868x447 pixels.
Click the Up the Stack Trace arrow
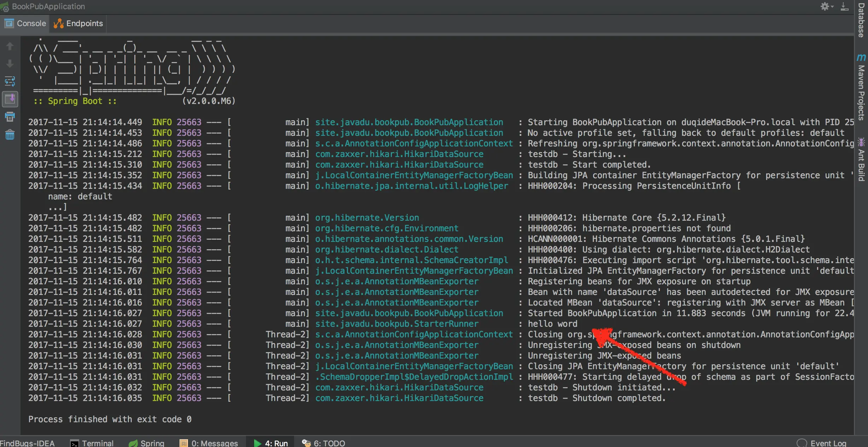pos(10,46)
